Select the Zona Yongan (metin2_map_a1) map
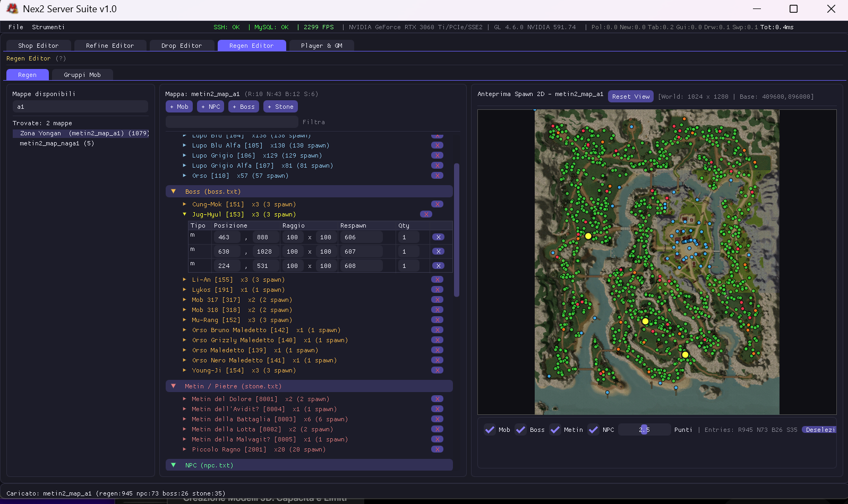Screen dimensions: 848x504 point(81,133)
